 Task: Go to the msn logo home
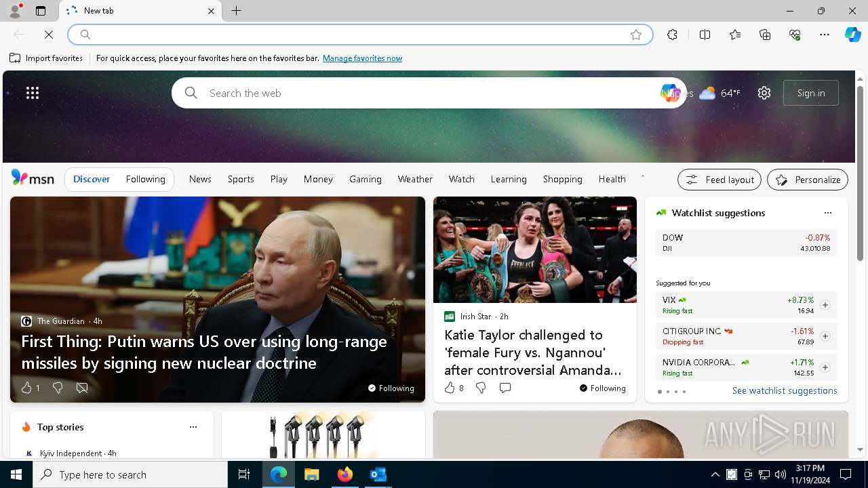[x=33, y=178]
